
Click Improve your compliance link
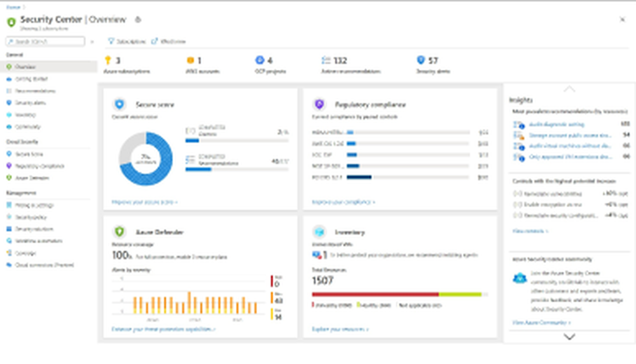(343, 201)
